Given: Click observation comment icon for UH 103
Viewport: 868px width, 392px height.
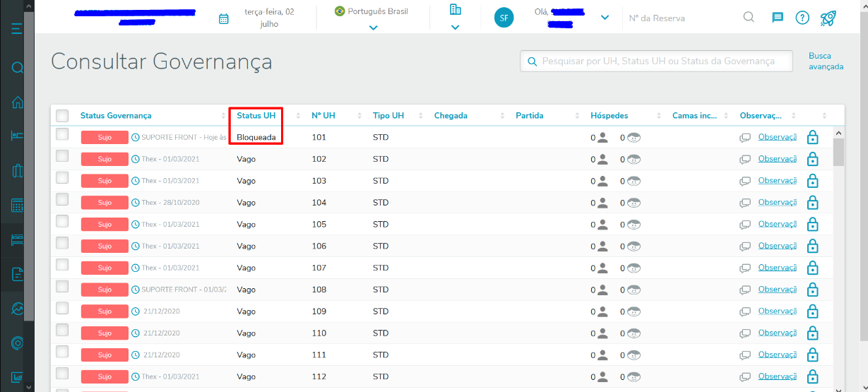Looking at the screenshot, I should click(745, 182).
